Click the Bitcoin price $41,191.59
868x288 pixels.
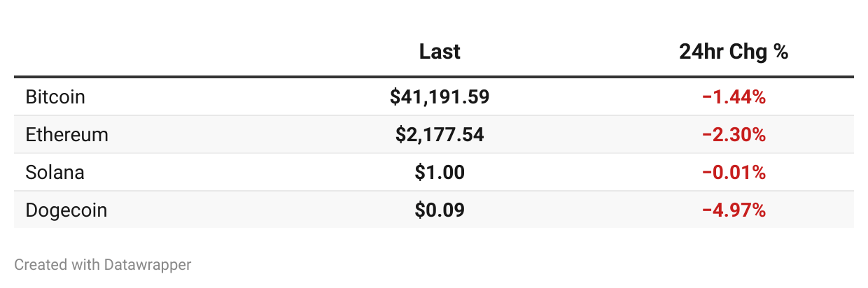[440, 97]
